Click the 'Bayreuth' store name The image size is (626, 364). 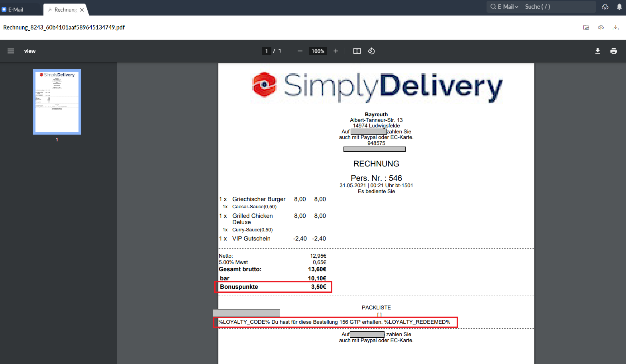pyautogui.click(x=376, y=114)
